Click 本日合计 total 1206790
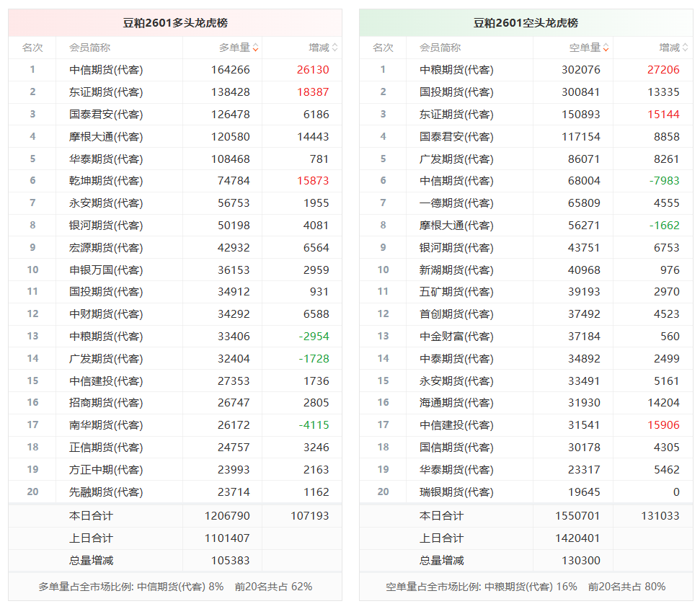This screenshot has height=609, width=700. (x=227, y=516)
